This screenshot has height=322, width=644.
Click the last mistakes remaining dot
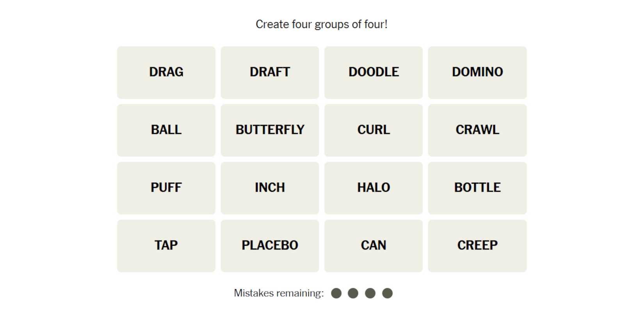(x=387, y=293)
